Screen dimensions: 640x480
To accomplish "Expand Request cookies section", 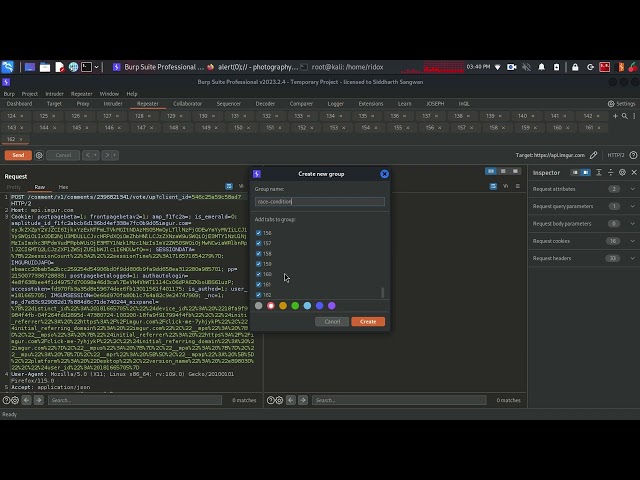I will 631,241.
